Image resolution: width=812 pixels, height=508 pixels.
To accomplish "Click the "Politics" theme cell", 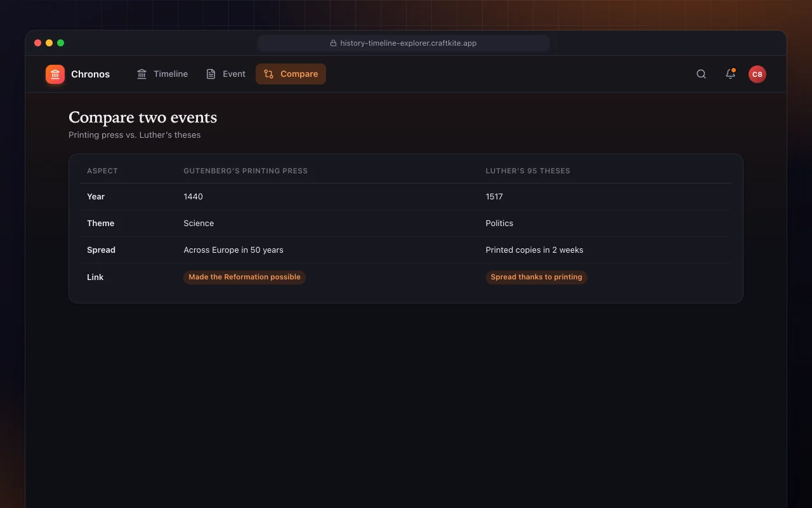I will (x=499, y=224).
